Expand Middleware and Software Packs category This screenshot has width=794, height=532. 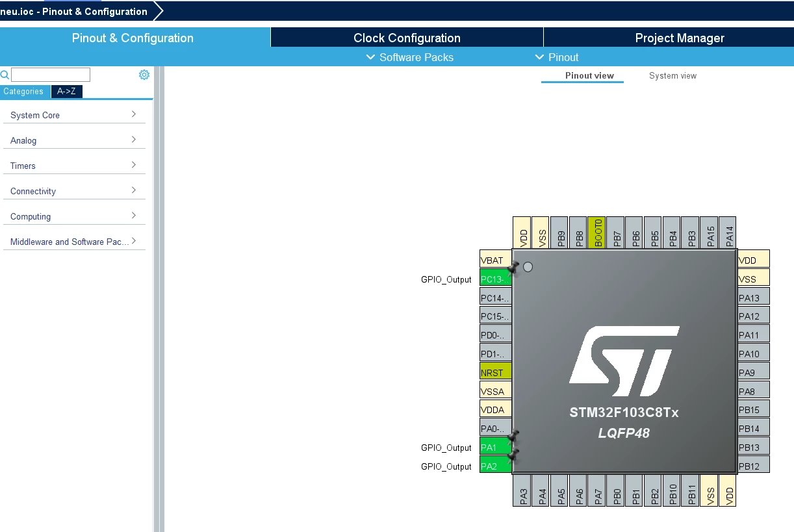coord(73,242)
